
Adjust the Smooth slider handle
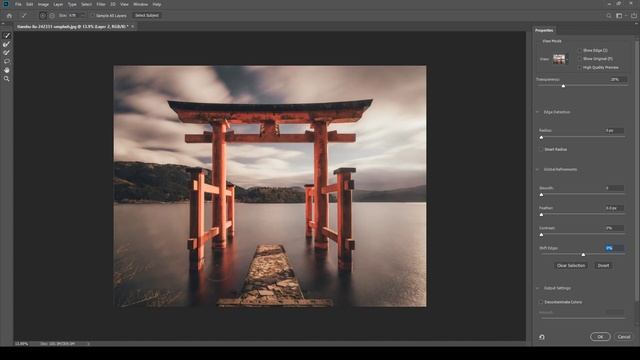542,195
